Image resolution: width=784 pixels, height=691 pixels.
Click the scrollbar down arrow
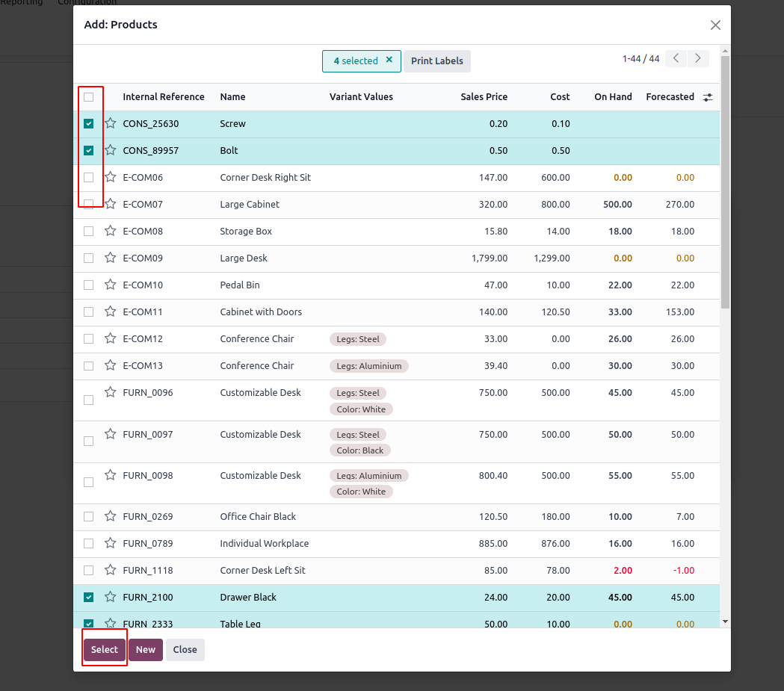point(725,622)
